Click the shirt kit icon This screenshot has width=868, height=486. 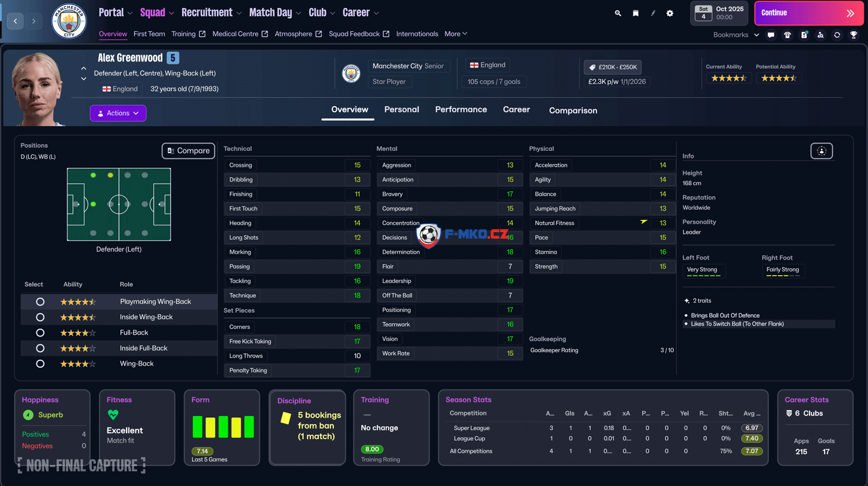(x=787, y=35)
